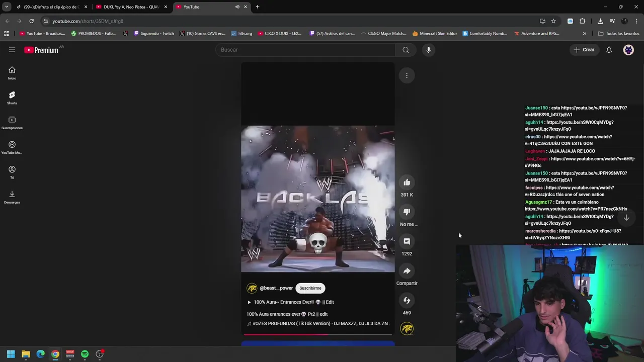Click the search magnifier button

(x=406, y=50)
